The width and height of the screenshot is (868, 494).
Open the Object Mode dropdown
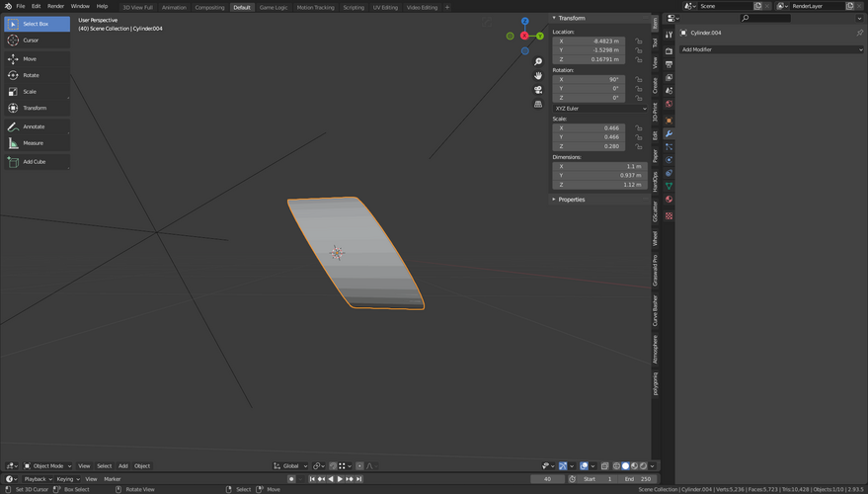pyautogui.click(x=47, y=465)
